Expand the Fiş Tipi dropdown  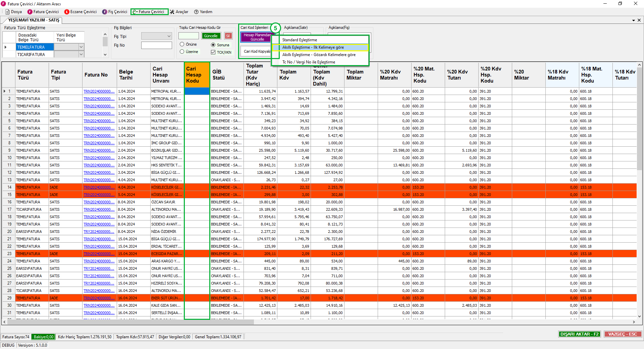(169, 36)
